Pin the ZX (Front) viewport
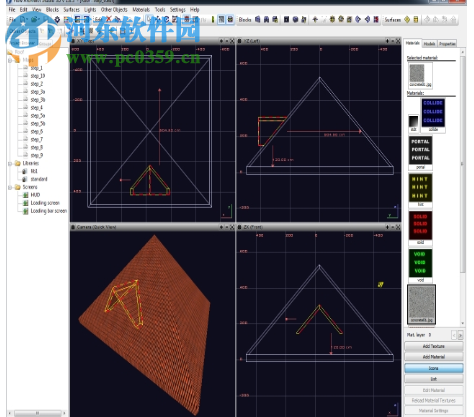Screen dimensions: 474x417 click(x=387, y=227)
